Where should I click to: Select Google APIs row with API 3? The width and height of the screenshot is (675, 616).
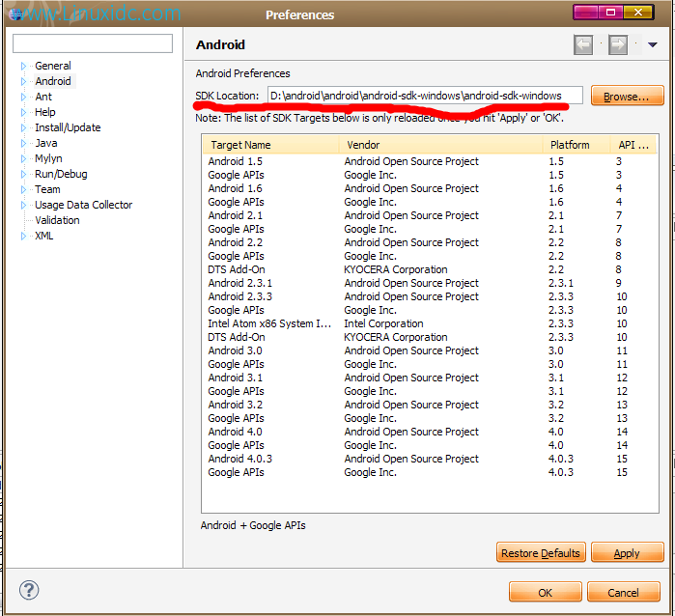[430, 175]
